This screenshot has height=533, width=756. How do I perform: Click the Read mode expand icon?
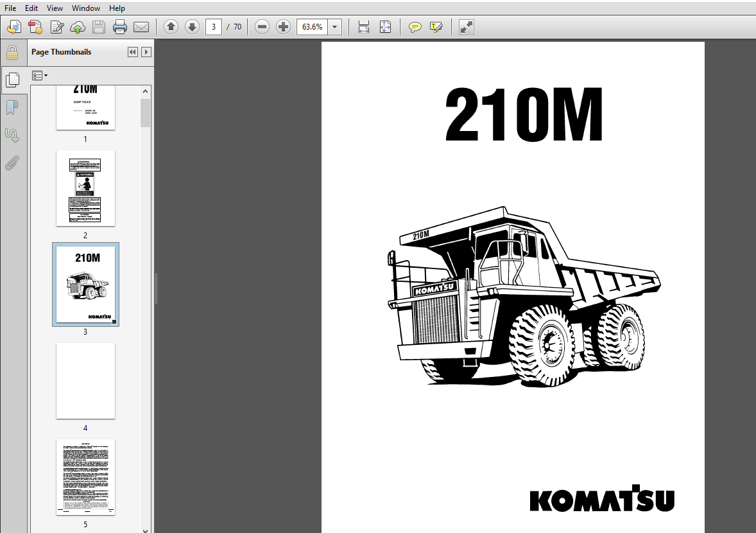click(466, 27)
